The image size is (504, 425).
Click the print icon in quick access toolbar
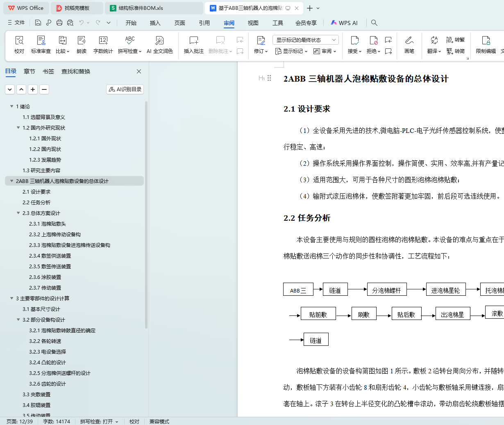(x=59, y=23)
